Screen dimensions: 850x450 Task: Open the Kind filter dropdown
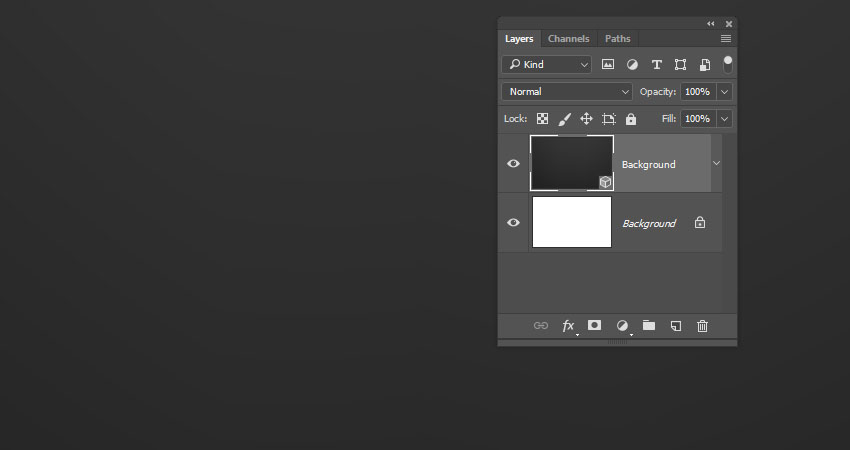546,65
